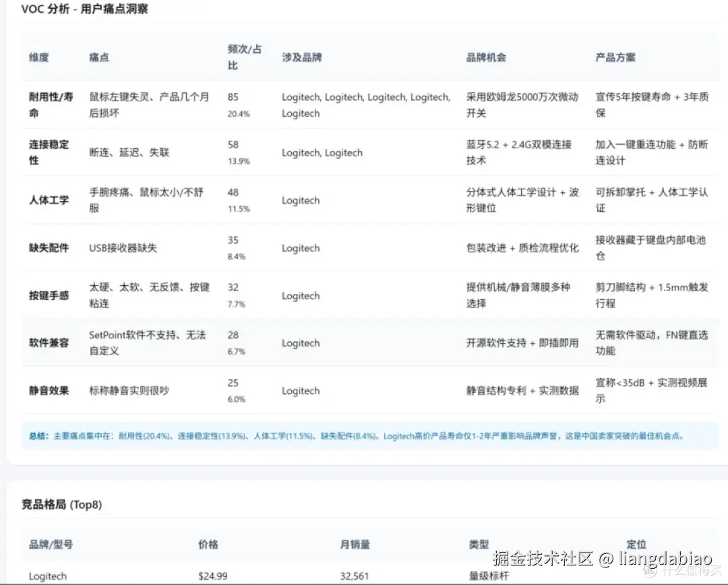The height and width of the screenshot is (585, 728).
Task: Select '包装改进 + 质检流程优化' cell
Action: 522,248
